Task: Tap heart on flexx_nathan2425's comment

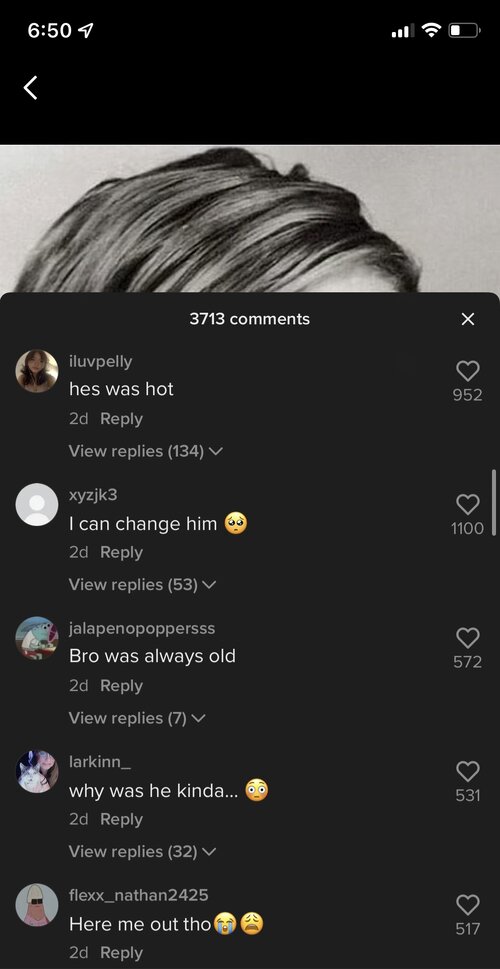Action: [x=468, y=904]
